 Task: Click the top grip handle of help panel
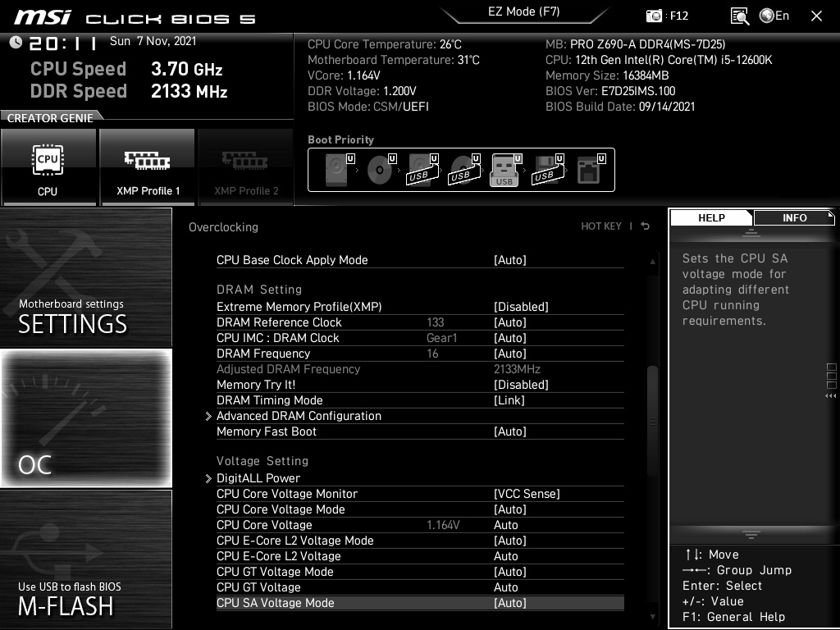(x=751, y=232)
